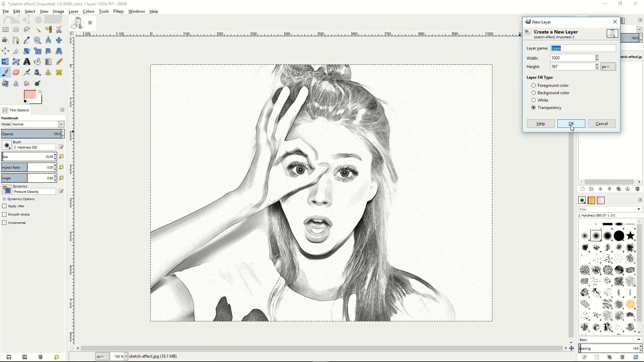The width and height of the screenshot is (644, 362).
Task: Click the Layer name text field
Action: pos(583,48)
